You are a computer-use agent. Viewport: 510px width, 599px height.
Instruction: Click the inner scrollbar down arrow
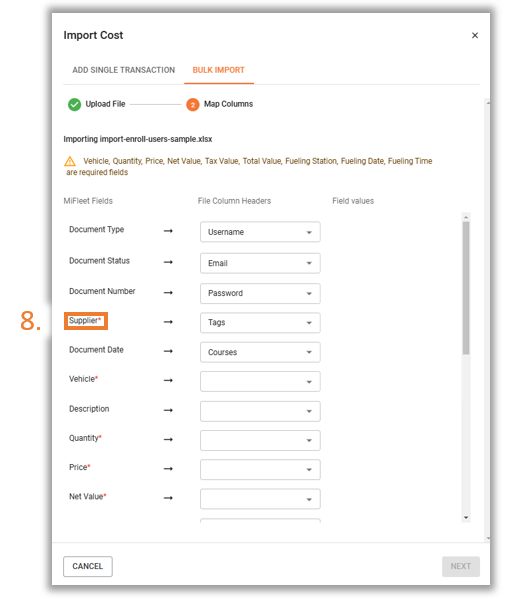466,518
